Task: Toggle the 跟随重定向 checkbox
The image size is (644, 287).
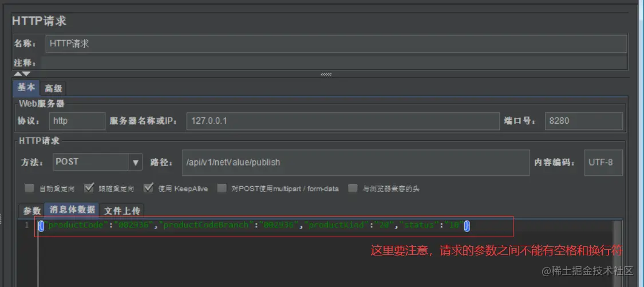Action: [89, 188]
